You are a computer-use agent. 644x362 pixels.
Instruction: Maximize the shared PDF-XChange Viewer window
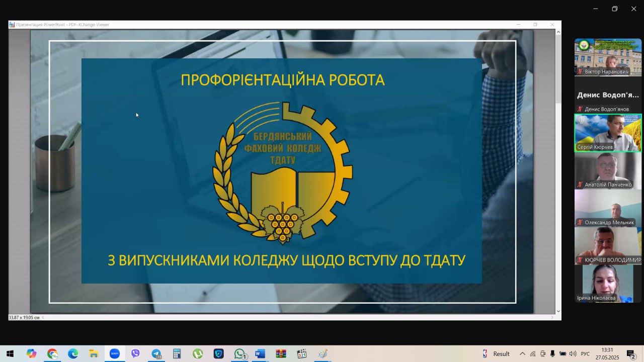coord(535,24)
